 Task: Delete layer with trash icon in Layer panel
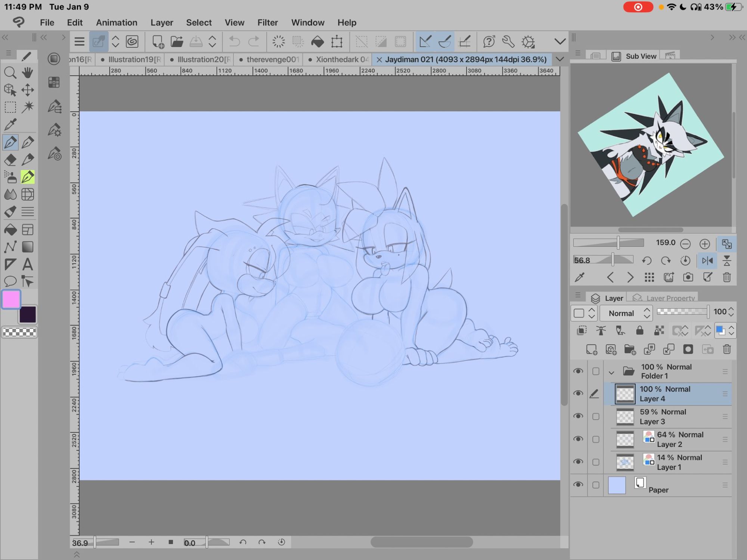point(726,349)
